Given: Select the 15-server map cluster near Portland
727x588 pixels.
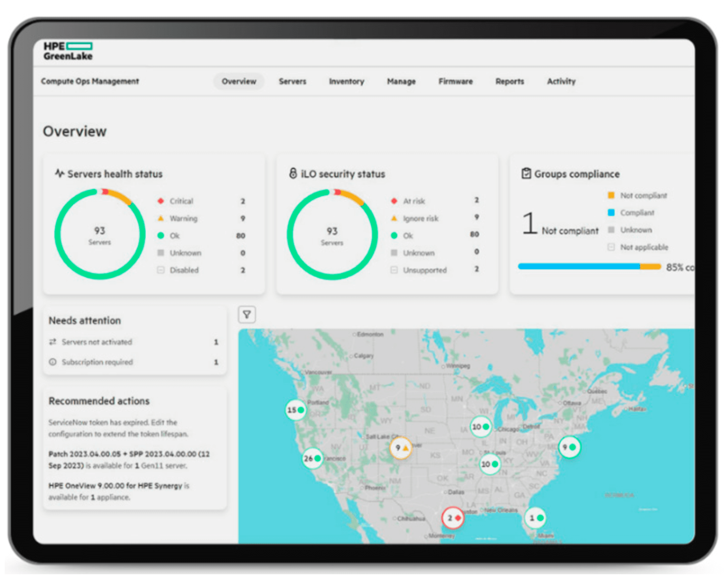Looking at the screenshot, I should click(x=295, y=410).
